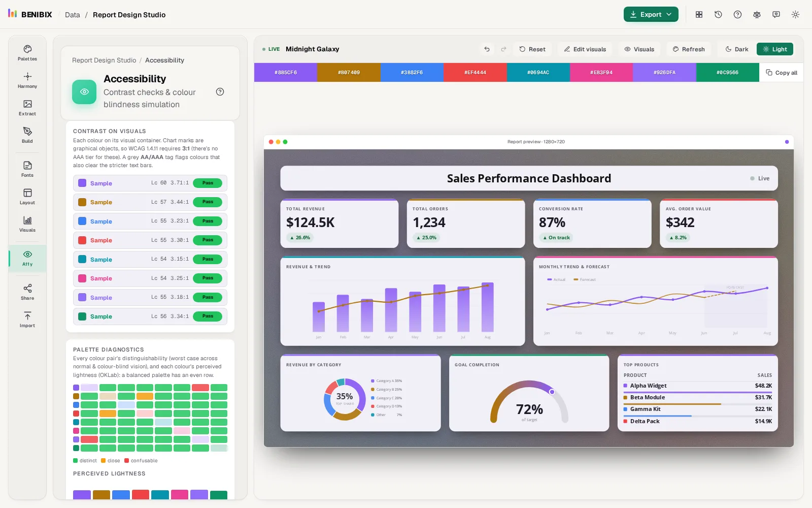Viewport: 812px width, 508px height.
Task: Open the feedback message icon in header
Action: point(776,15)
